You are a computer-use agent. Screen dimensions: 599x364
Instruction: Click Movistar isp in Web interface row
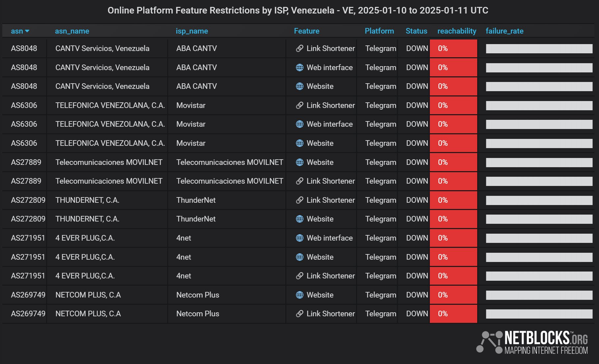[191, 124]
